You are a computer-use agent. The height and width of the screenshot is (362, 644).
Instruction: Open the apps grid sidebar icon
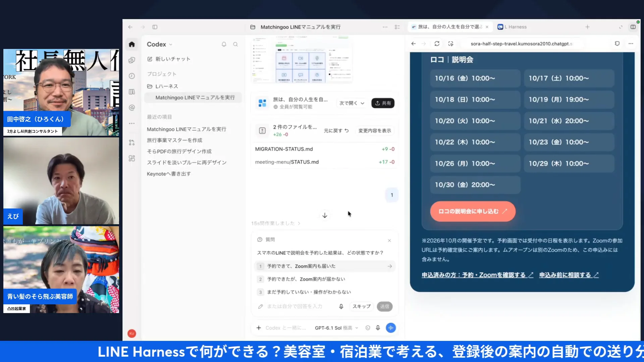[132, 158]
